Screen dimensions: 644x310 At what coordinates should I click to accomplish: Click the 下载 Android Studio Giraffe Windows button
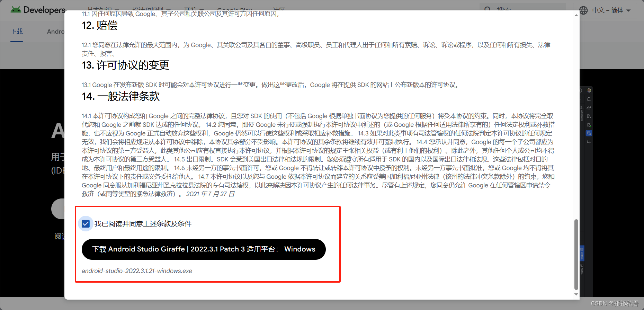point(204,249)
